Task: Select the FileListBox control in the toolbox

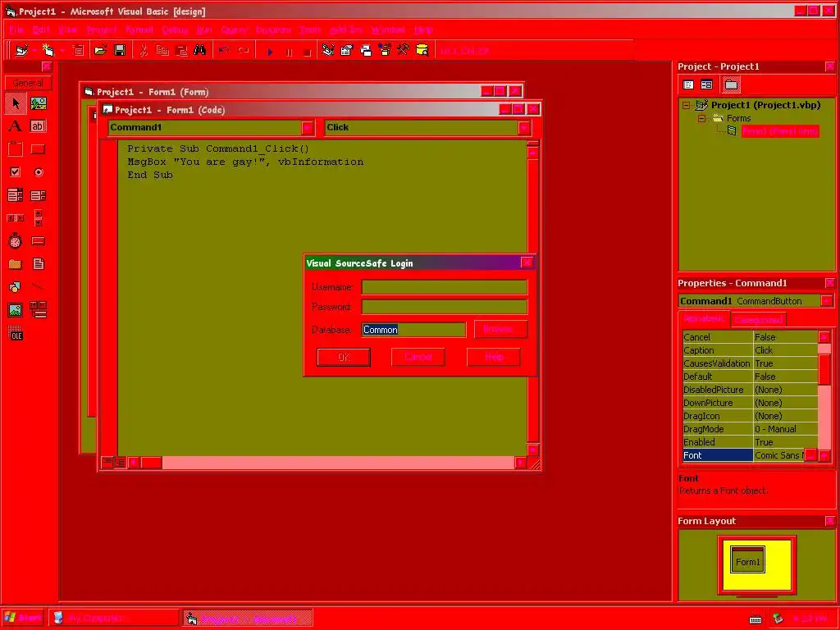Action: [x=38, y=263]
